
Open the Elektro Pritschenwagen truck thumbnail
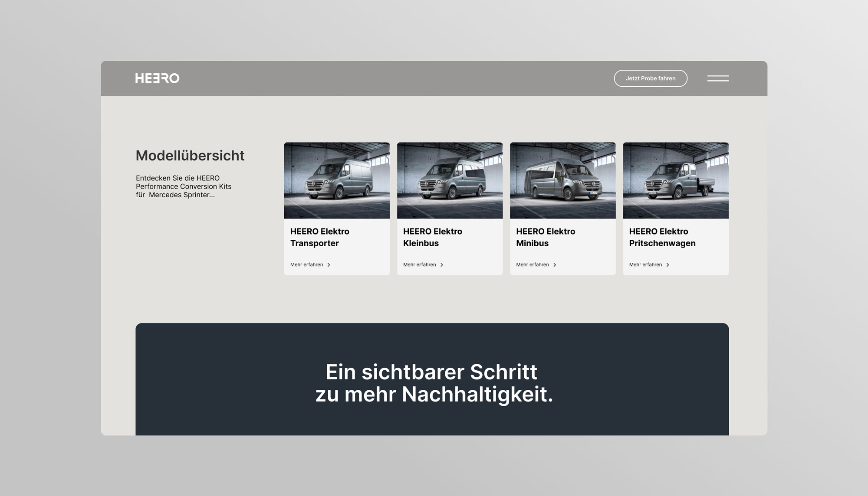pyautogui.click(x=676, y=180)
